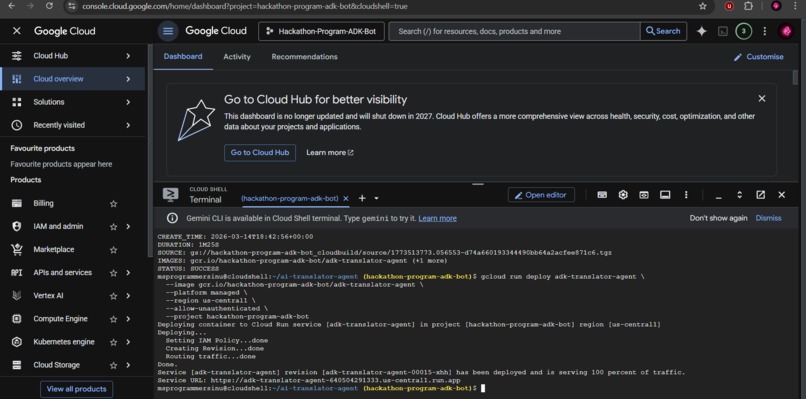Click the Billing icon in the sidebar

[16, 203]
